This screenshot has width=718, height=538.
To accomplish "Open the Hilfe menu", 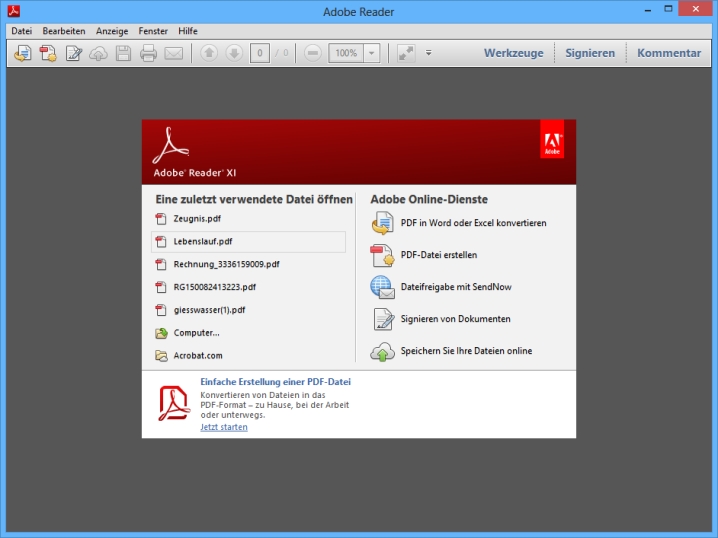I will point(188,31).
